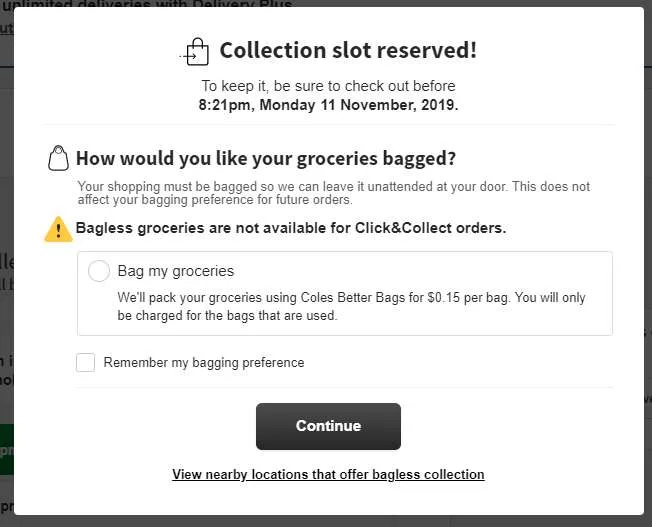Click the Remember my bagging preference label
The width and height of the screenshot is (652, 527).
point(204,362)
